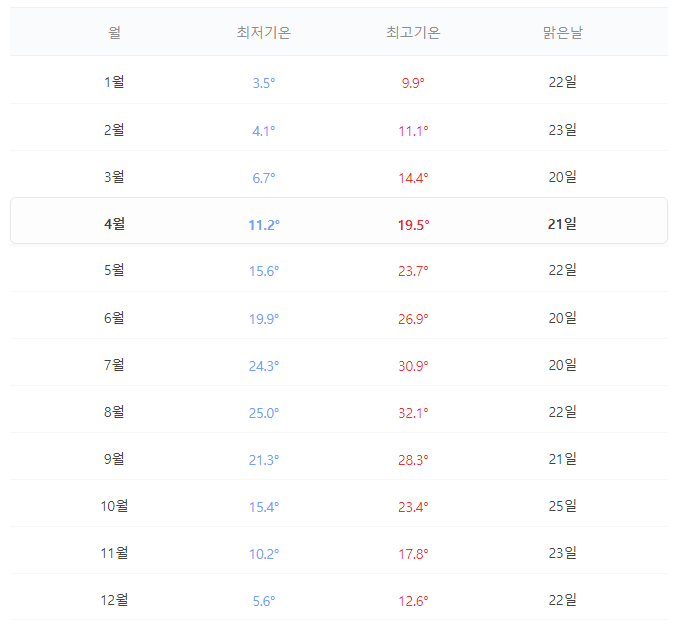Click the 15.6° low temperature value
This screenshot has width=676, height=632.
[x=264, y=271]
